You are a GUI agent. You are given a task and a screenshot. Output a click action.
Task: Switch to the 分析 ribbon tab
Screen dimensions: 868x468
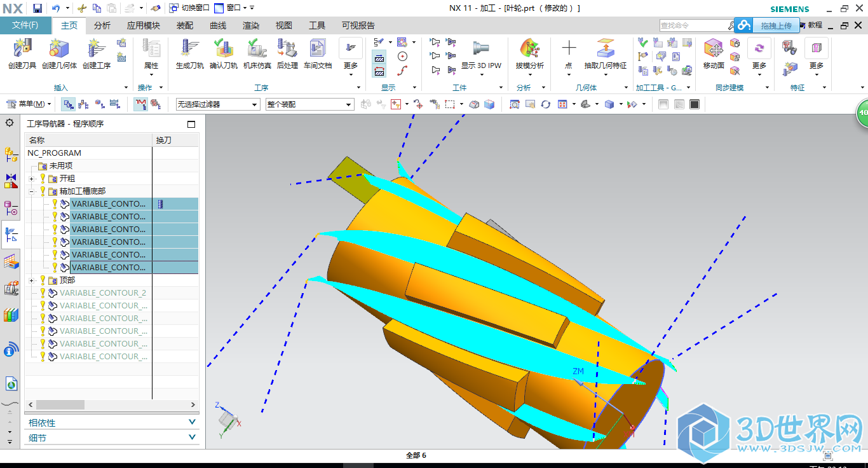pyautogui.click(x=102, y=25)
